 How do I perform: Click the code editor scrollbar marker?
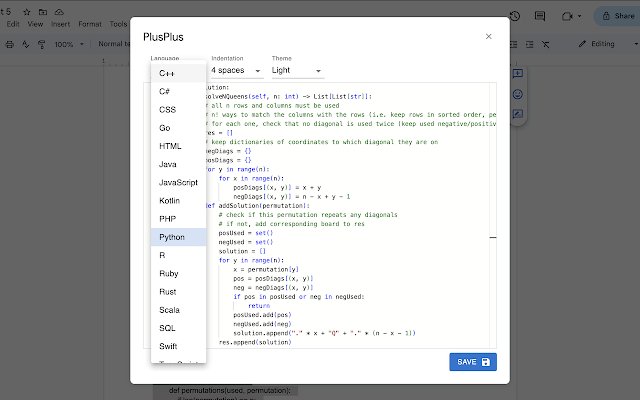tap(493, 237)
